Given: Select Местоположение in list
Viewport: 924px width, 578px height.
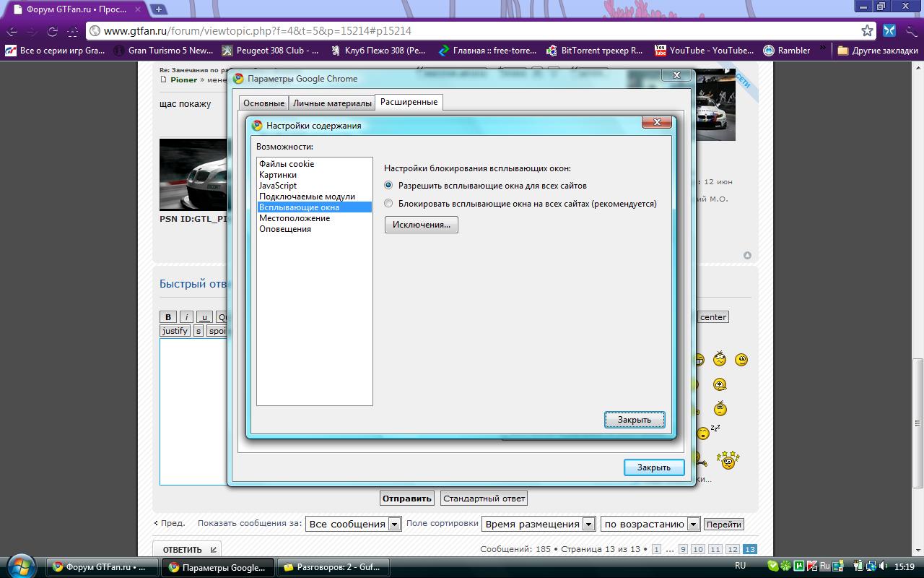Looking at the screenshot, I should pos(314,218).
